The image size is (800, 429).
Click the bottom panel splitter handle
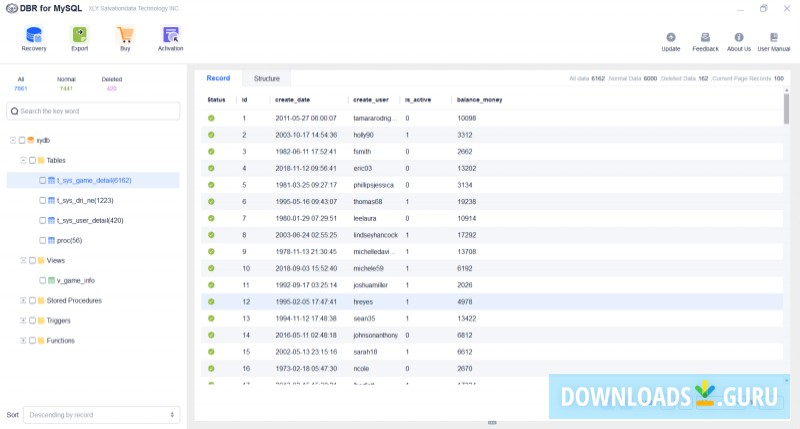point(492,423)
